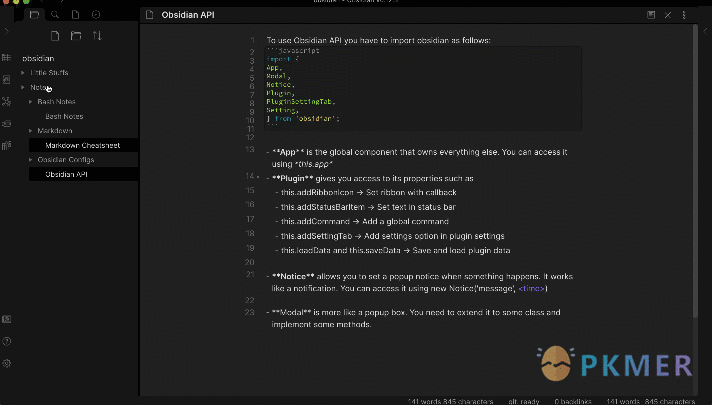Collapse the Obsidian Configs folder arrow
712x405 pixels.
point(30,160)
